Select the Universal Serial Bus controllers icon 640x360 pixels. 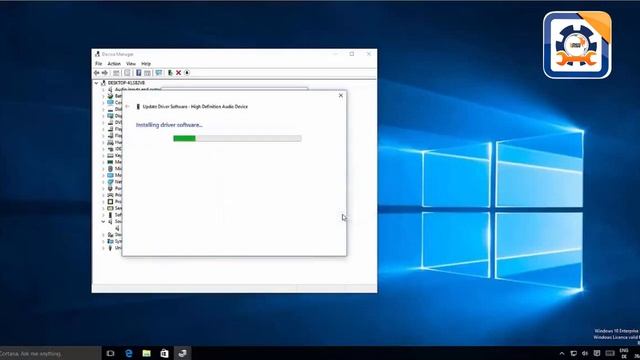110,248
